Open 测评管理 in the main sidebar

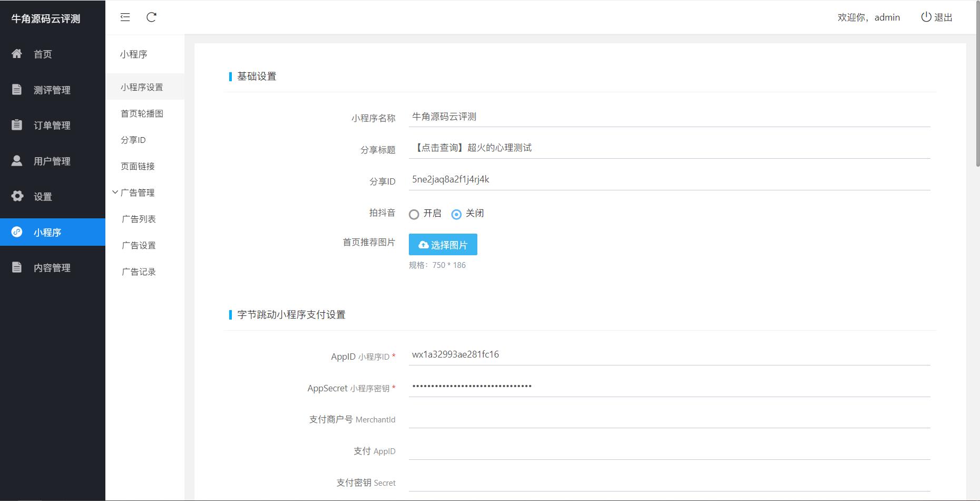(x=52, y=90)
